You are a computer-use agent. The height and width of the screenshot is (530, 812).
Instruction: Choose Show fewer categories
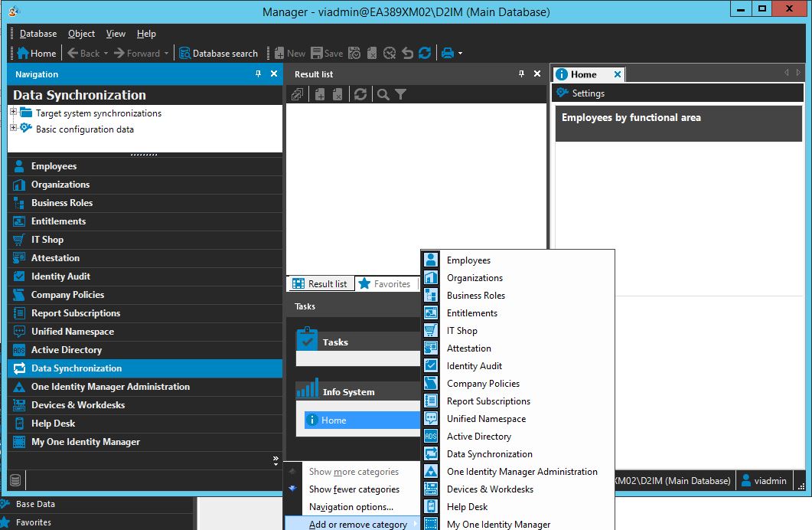354,489
